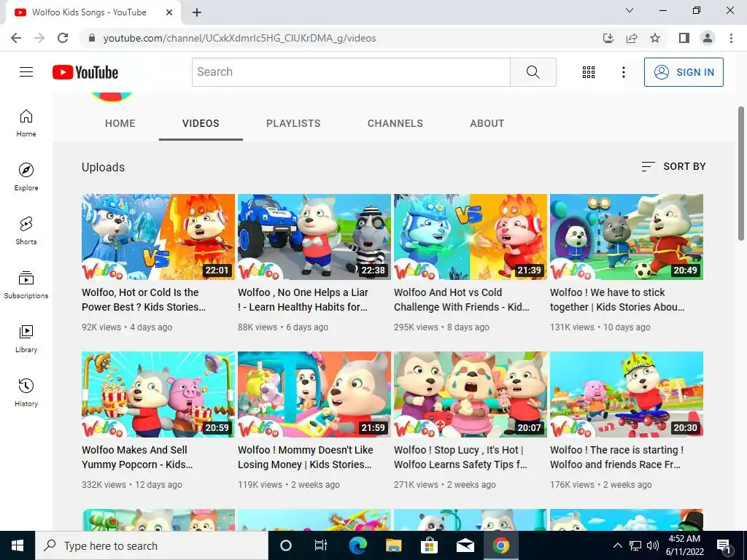Open YouTube settings three-dot menu
This screenshot has height=560, width=747.
[x=623, y=72]
